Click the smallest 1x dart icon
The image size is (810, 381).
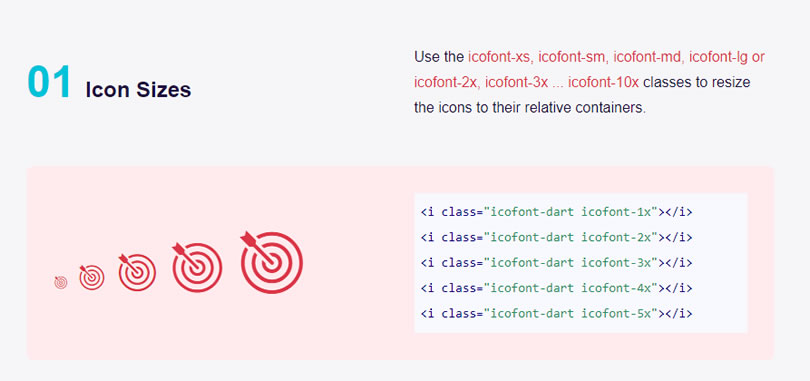(x=60, y=282)
